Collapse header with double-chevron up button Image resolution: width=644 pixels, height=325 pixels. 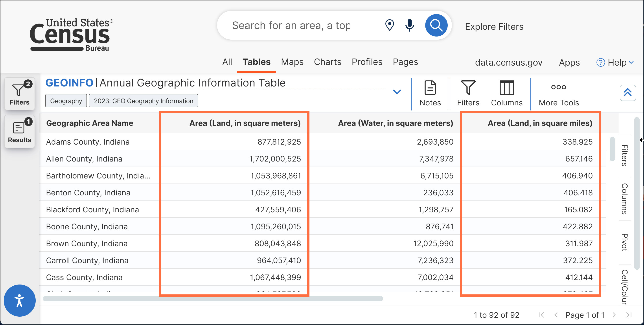pos(627,93)
